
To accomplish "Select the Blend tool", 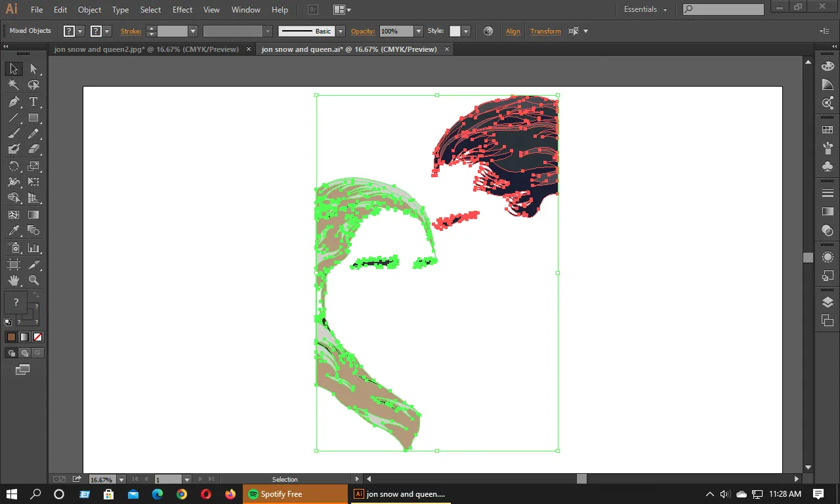I will (x=33, y=230).
